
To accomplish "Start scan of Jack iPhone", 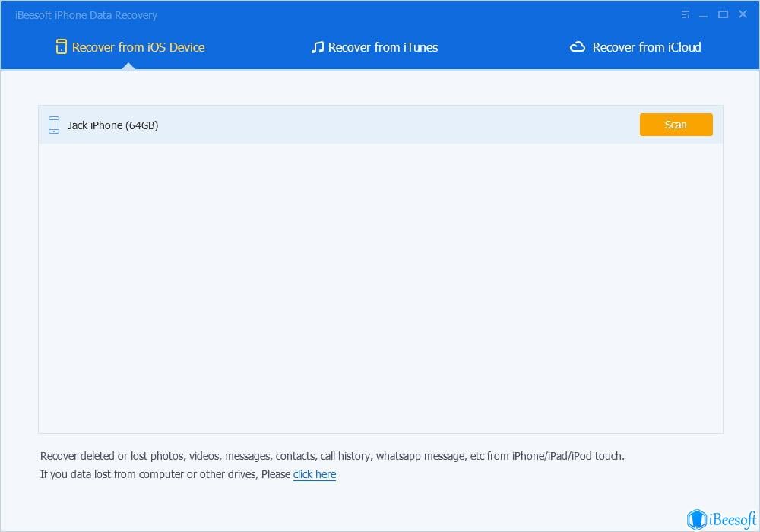I will (x=676, y=125).
